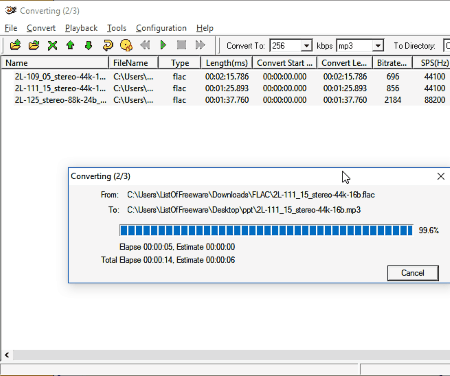Move file down with green arrow
This screenshot has width=450, height=376.
pos(88,45)
